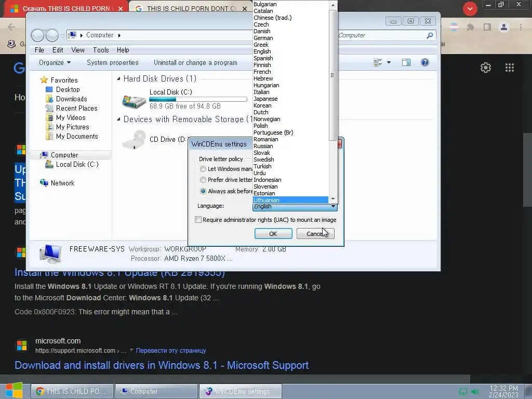Click Chrome side panel icon
Viewport: 532px width, 399px height.
(x=487, y=27)
